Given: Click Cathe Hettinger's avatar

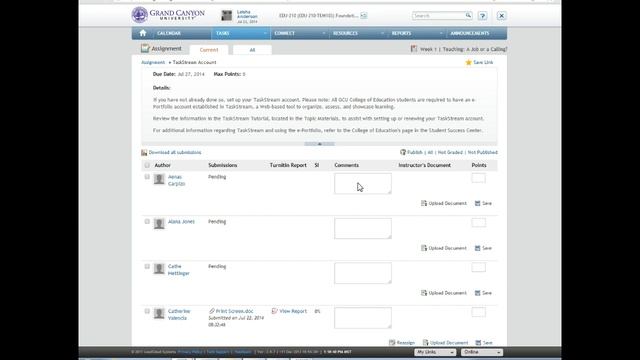Looking at the screenshot, I should coord(159,269).
